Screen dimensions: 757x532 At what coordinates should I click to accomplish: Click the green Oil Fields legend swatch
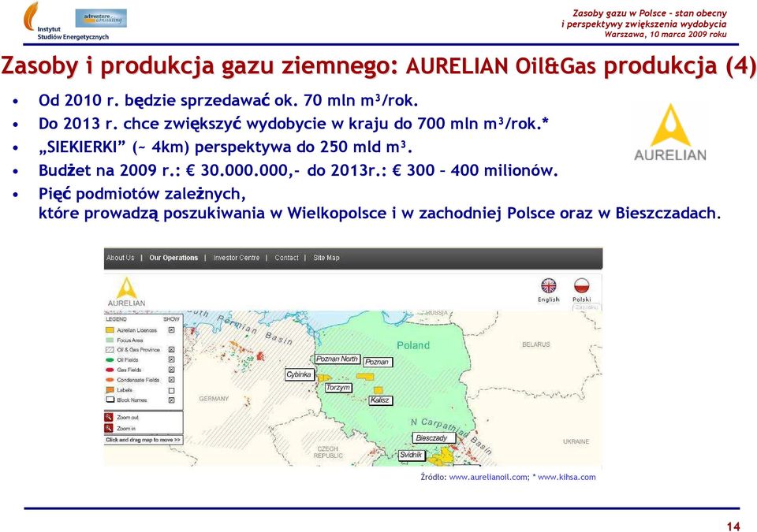pyautogui.click(x=110, y=359)
